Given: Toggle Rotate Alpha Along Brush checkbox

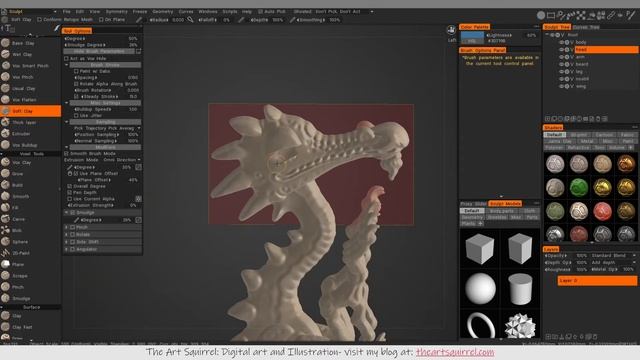Looking at the screenshot, I should pos(76,84).
